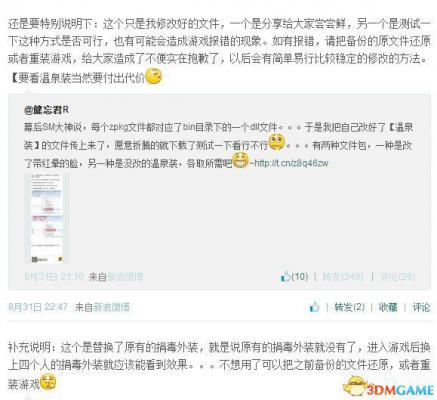Save the post with the 收藏 button
The height and width of the screenshot is (400, 437).
(388, 307)
